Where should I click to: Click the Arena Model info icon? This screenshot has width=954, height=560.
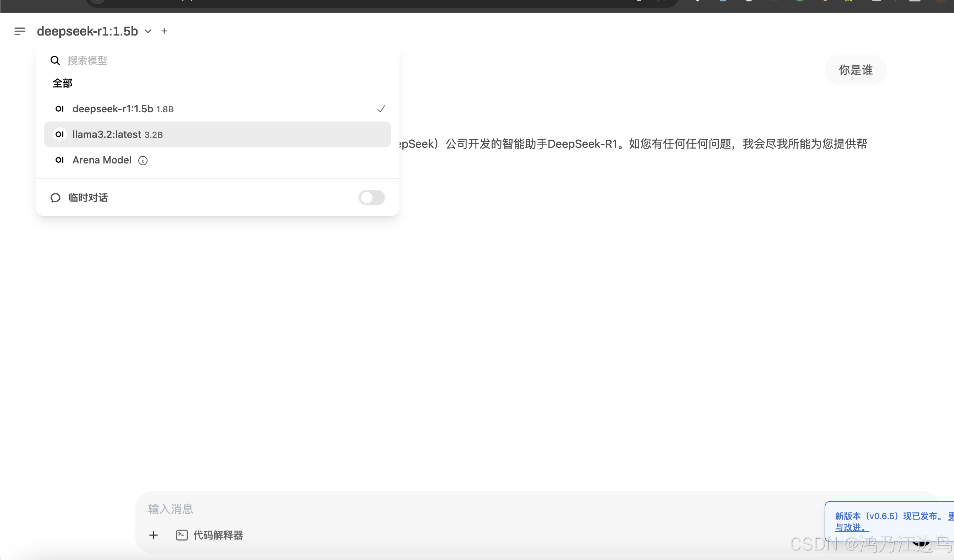[x=143, y=161]
